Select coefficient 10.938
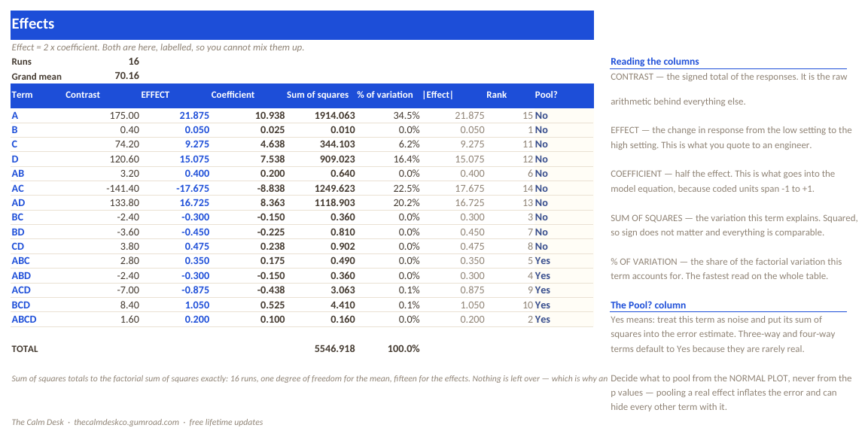The image size is (868, 437). (270, 116)
